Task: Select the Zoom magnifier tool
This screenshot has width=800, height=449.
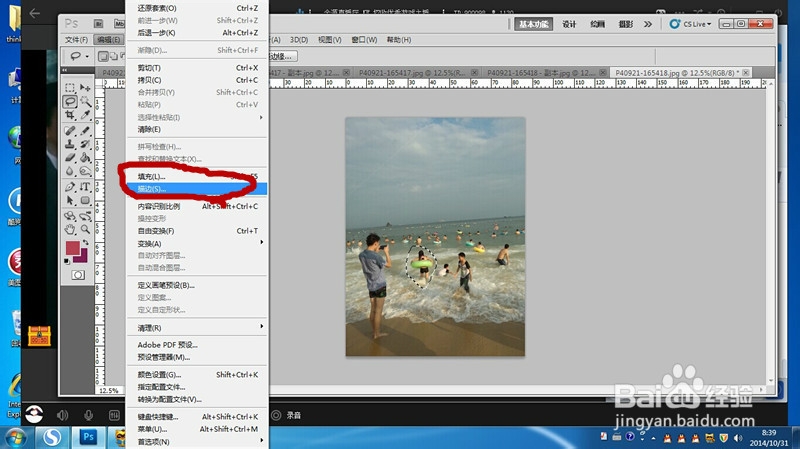Action: [x=85, y=230]
